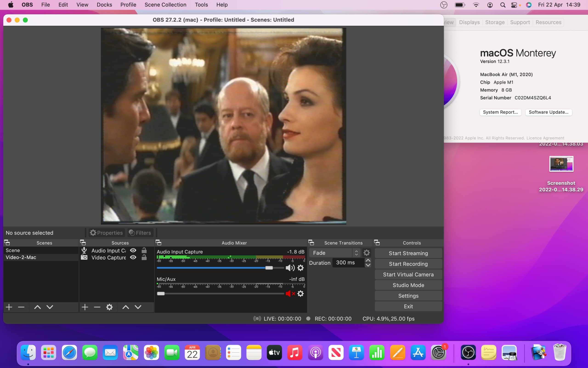The width and height of the screenshot is (588, 368).
Task: Move the scene up in the Scenes list
Action: pos(37,307)
